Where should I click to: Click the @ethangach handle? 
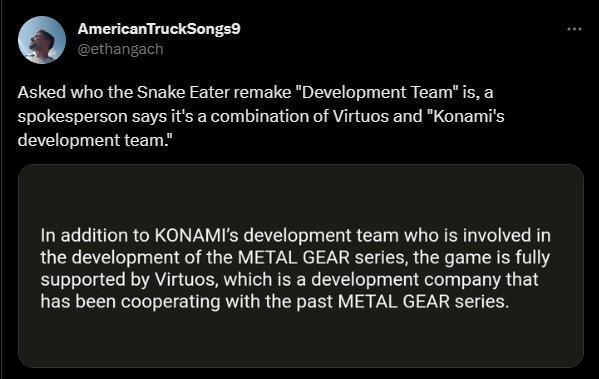pyautogui.click(x=120, y=49)
